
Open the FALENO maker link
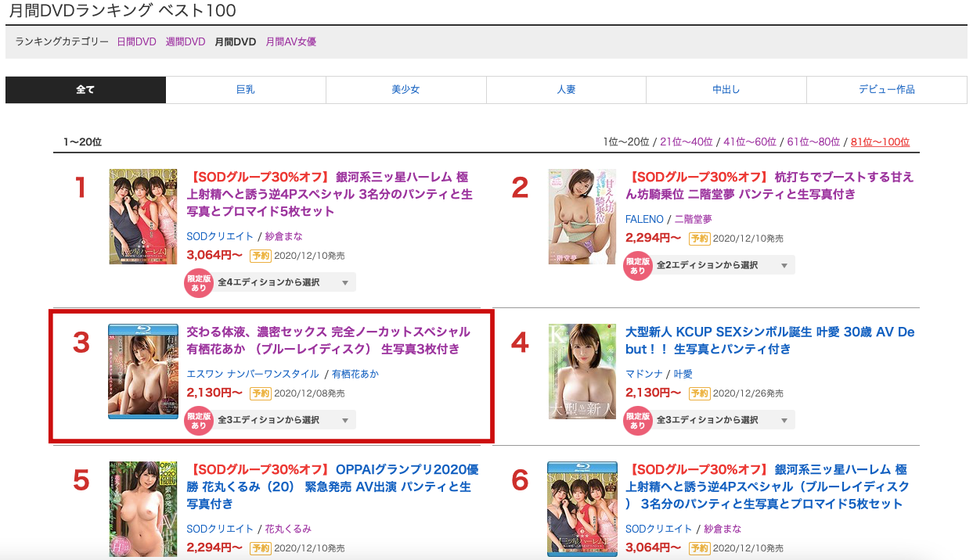tap(645, 219)
